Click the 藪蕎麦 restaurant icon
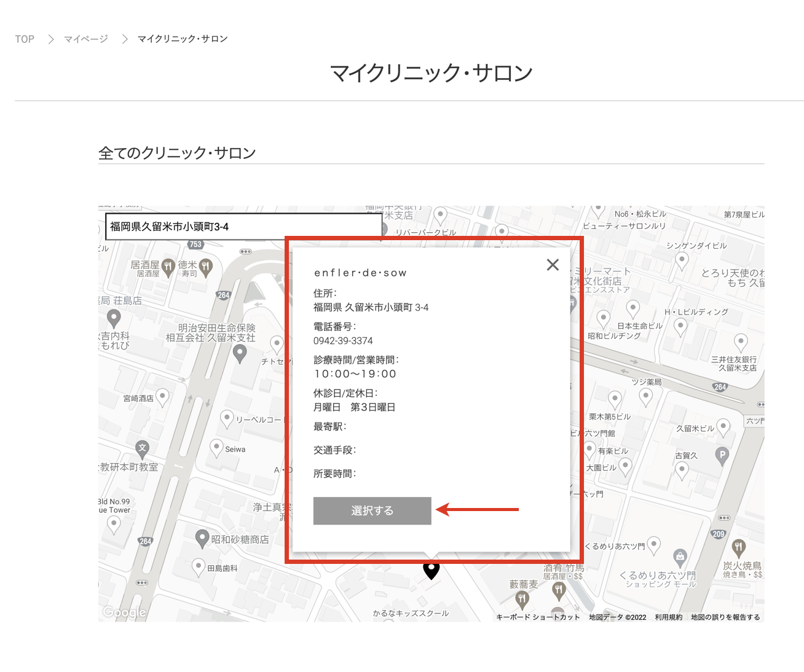804x672 pixels. tap(522, 599)
